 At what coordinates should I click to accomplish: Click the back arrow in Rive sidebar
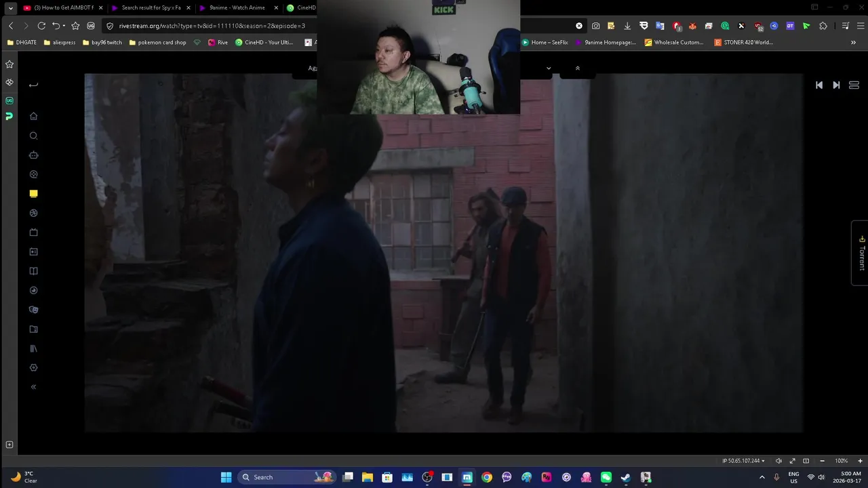tap(33, 85)
